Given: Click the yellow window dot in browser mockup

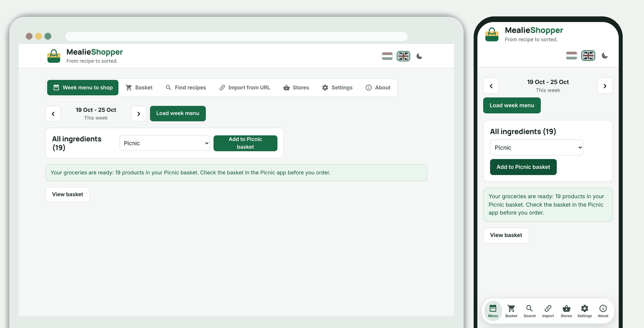Looking at the screenshot, I should (x=38, y=36).
